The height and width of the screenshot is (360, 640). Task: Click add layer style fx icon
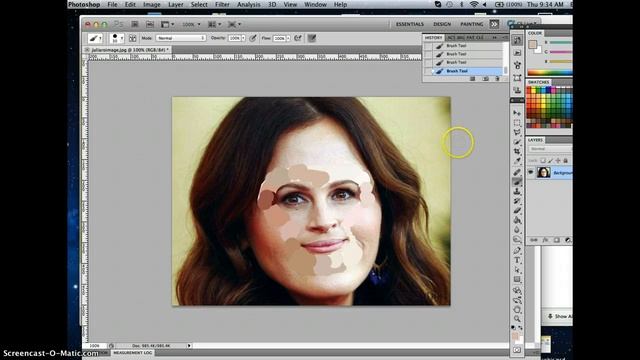[545, 240]
